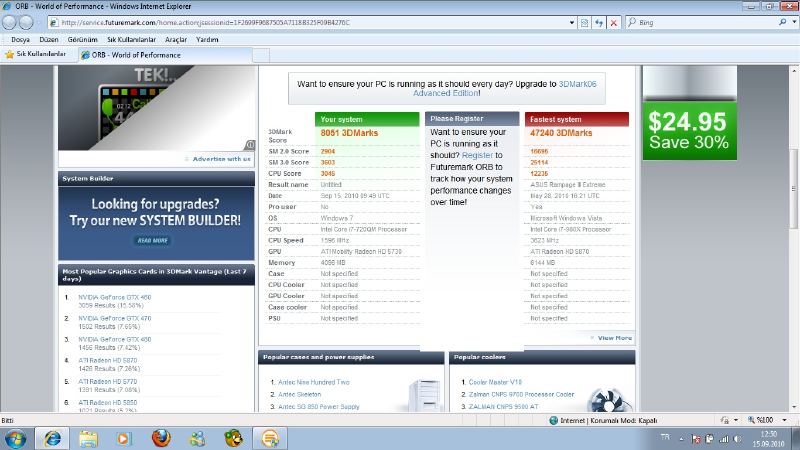Open the Zalman CNPS 9700 Processor Cooler link
Viewport: 800px width, 450px height.
(521, 394)
